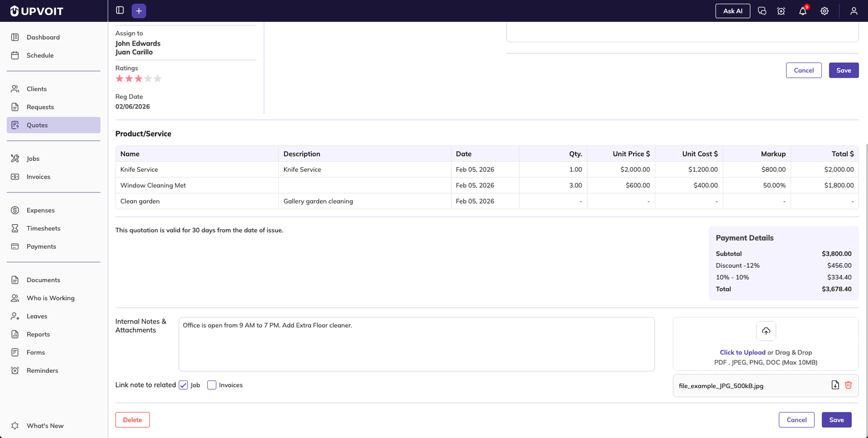Delete the attached file_example JPG file
This screenshot has height=438, width=868.
tap(848, 385)
